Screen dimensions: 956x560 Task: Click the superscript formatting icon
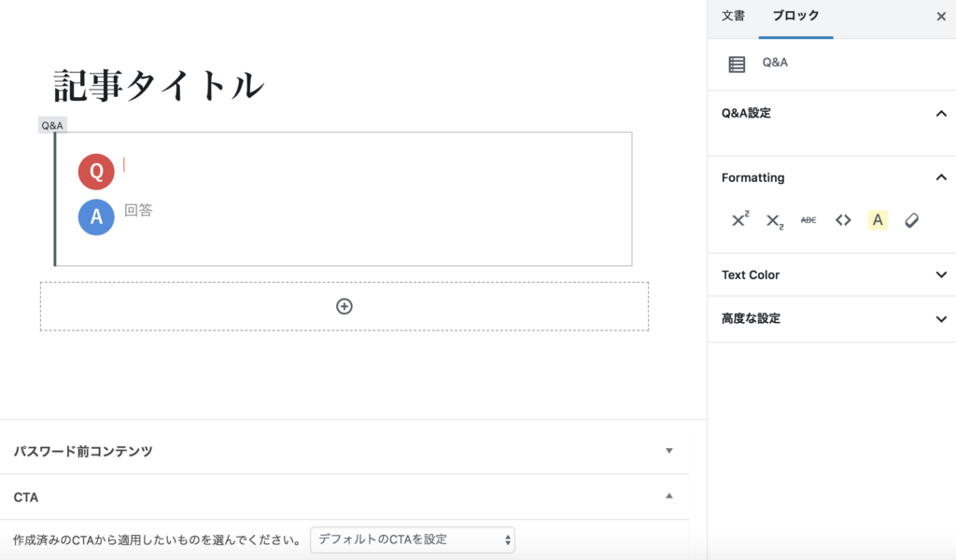(x=739, y=220)
